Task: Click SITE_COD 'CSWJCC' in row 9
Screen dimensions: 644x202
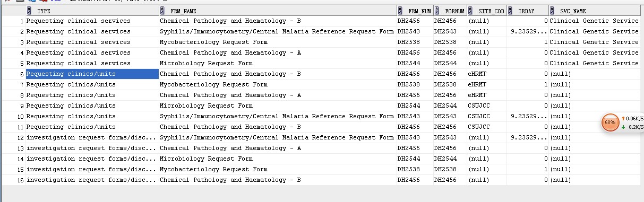Action: (x=479, y=106)
